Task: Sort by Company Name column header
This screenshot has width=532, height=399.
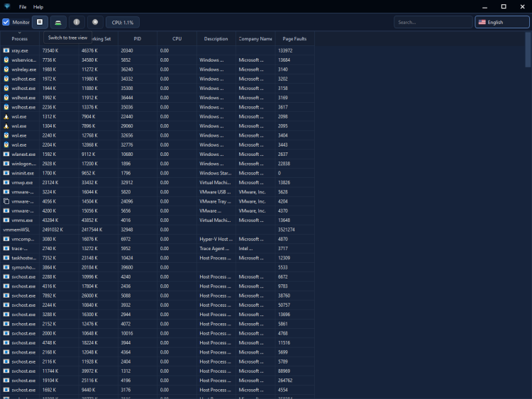Action: click(255, 39)
